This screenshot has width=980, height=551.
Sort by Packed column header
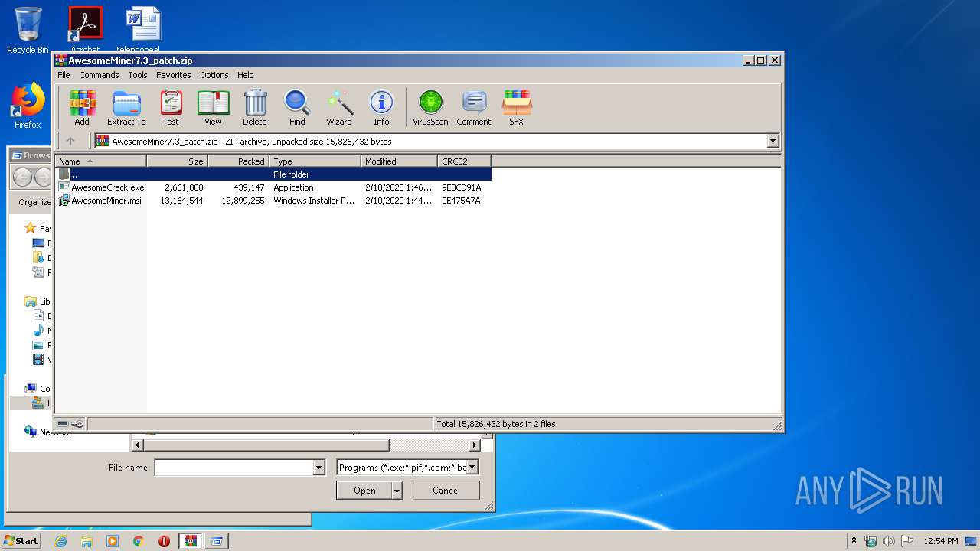pos(239,161)
